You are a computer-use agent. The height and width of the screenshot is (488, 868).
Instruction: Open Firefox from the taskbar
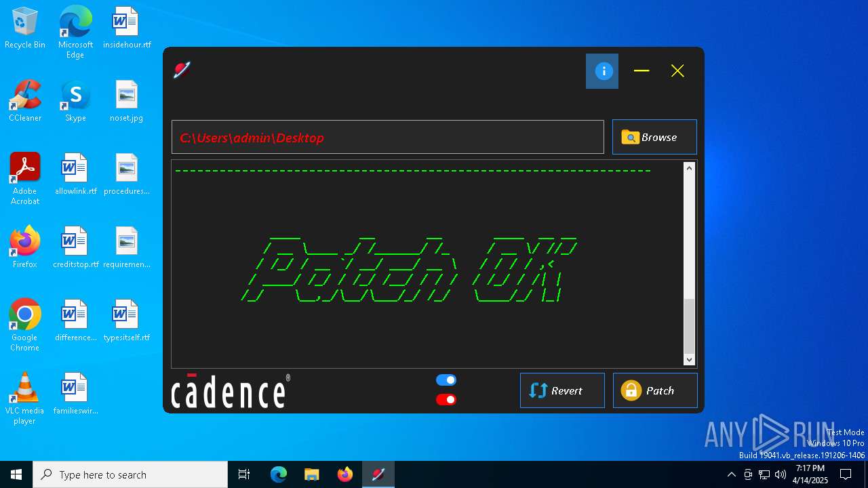(x=344, y=474)
